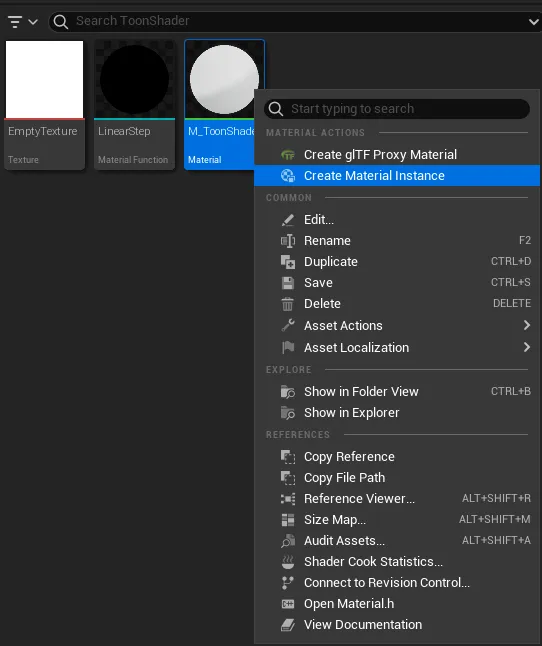542x646 pixels.
Task: Choose Open Material.h
Action: coord(397,604)
